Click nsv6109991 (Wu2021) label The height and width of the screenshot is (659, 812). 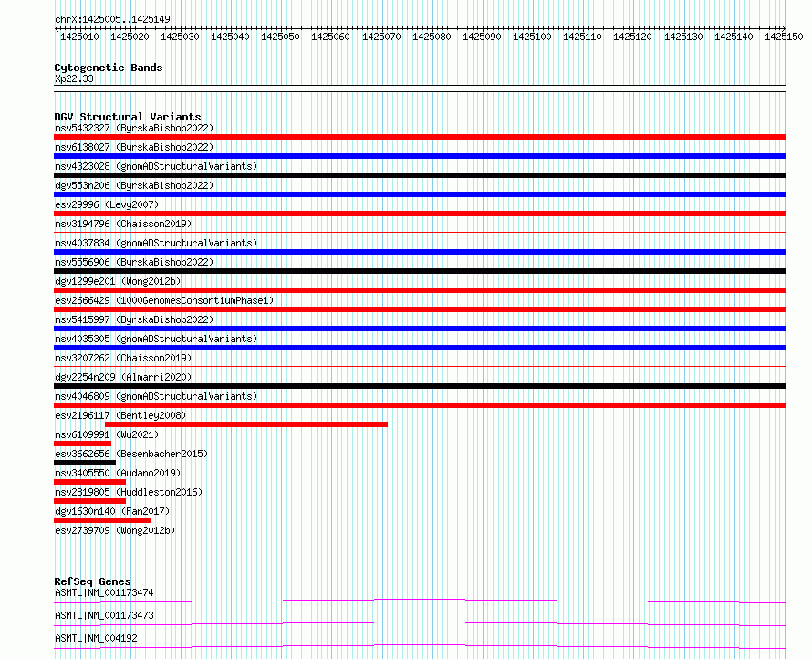tap(107, 434)
